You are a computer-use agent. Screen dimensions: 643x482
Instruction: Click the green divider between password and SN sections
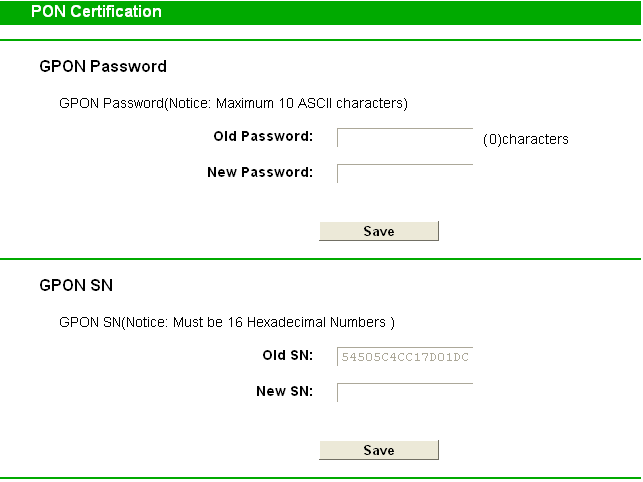[x=321, y=259]
